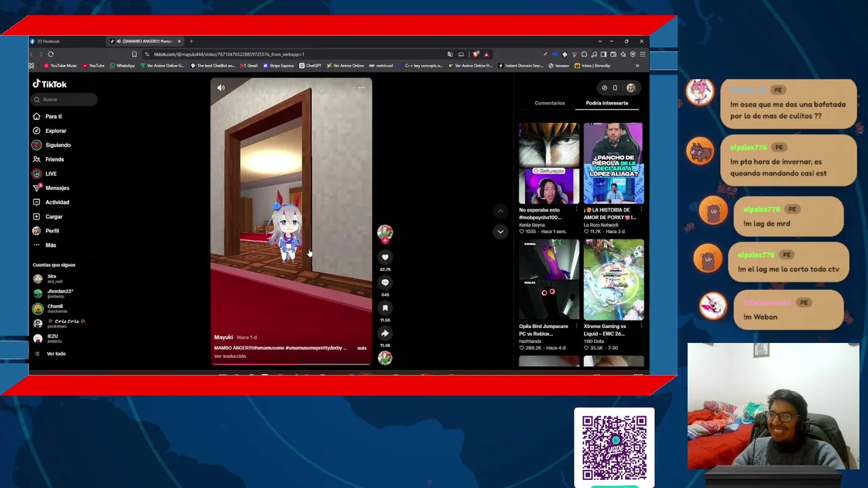Open WhatsApp bookmark
Viewport: 868px width, 488px height.
123,66
